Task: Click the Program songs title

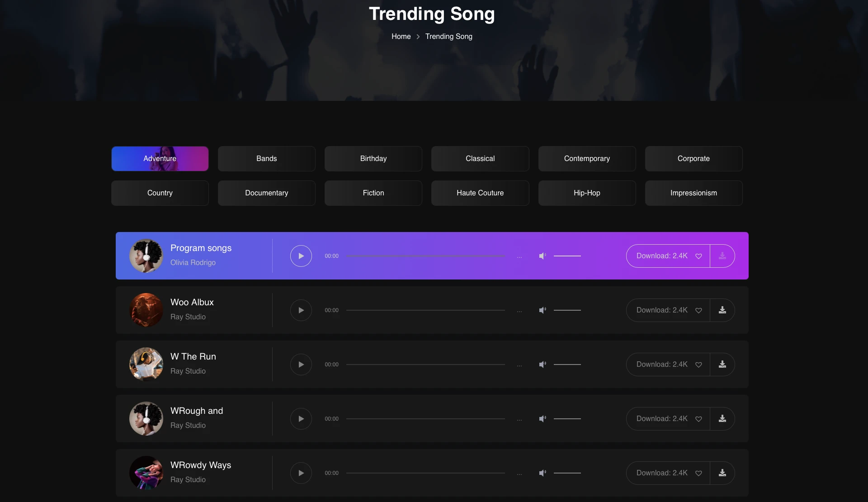Action: click(201, 248)
